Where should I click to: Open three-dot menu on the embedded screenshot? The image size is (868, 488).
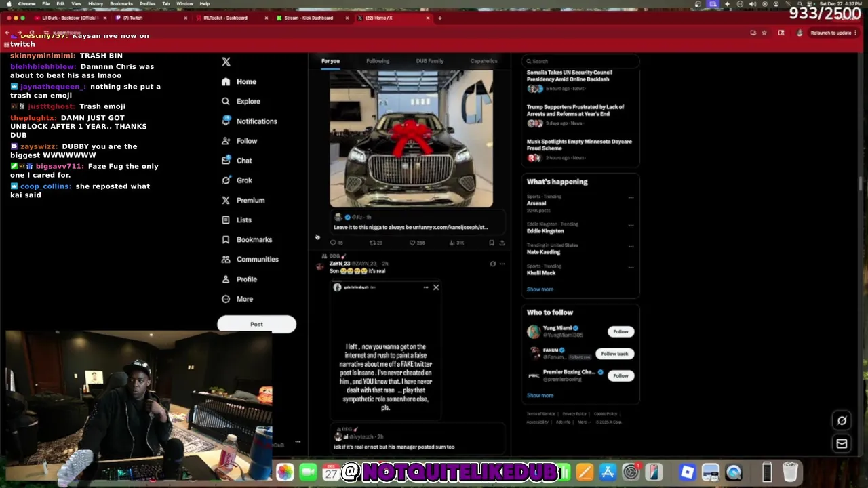426,287
